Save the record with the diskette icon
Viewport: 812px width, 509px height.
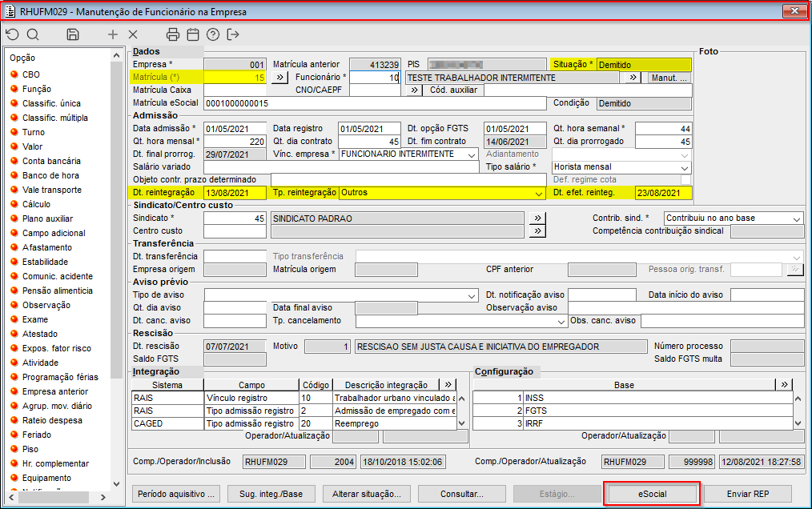coord(73,34)
